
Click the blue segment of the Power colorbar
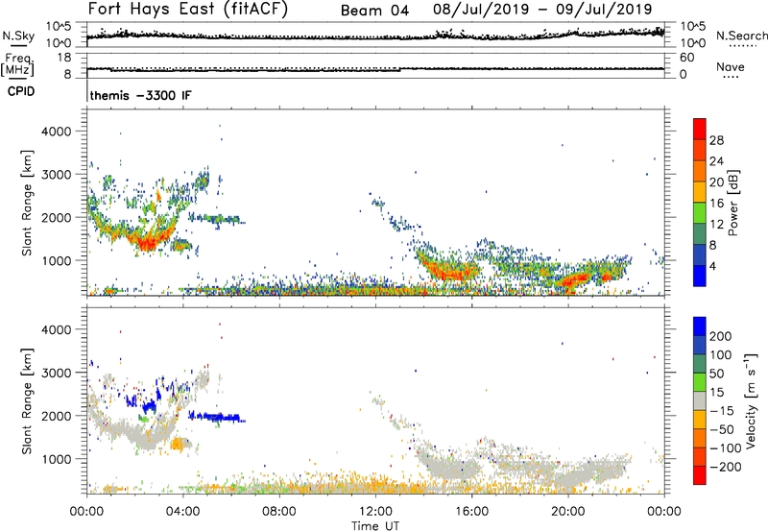tap(700, 276)
